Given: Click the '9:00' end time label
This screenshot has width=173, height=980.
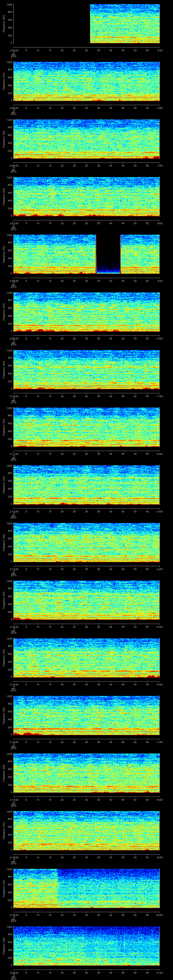Looking at the screenshot, I should tap(160, 281).
